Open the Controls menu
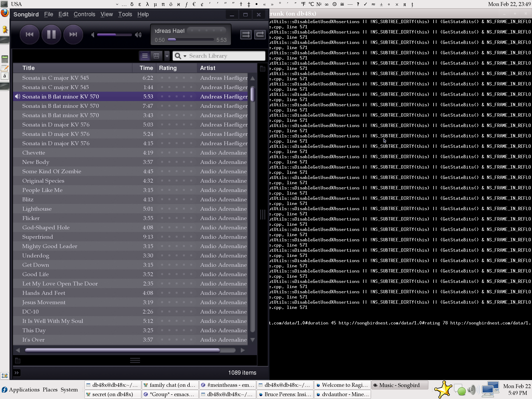 click(x=84, y=14)
